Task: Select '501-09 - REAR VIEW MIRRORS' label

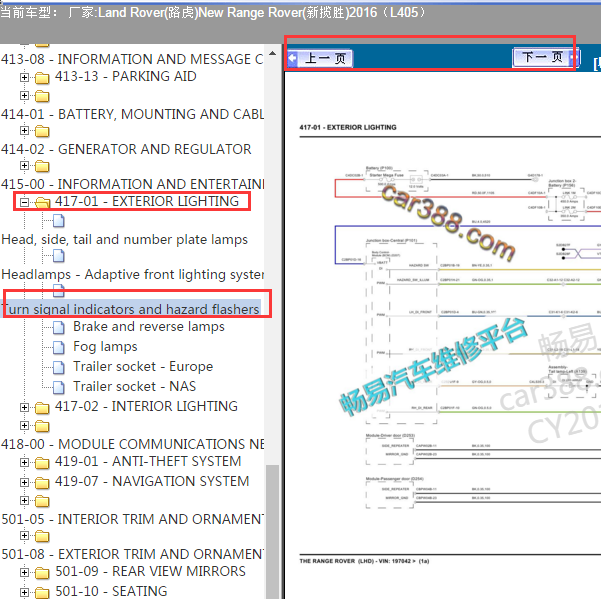Action: 150,571
